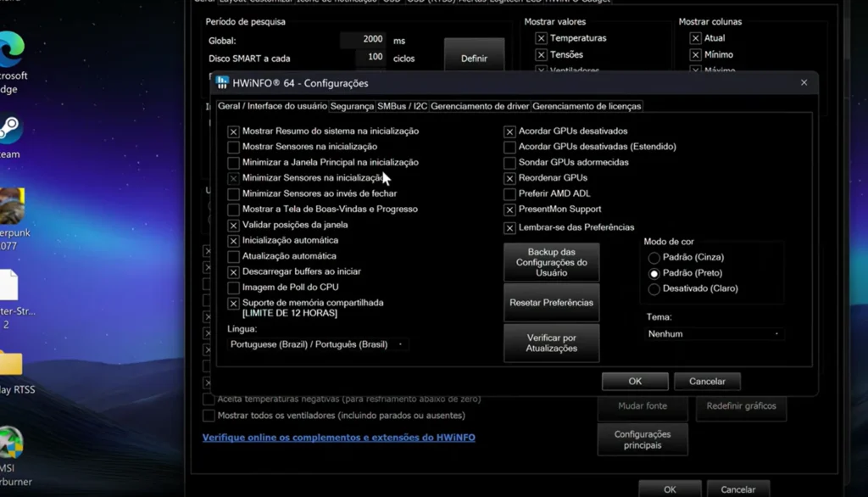Switch to Gerenciamento de licenças tab
The image size is (868, 497).
pyautogui.click(x=587, y=106)
